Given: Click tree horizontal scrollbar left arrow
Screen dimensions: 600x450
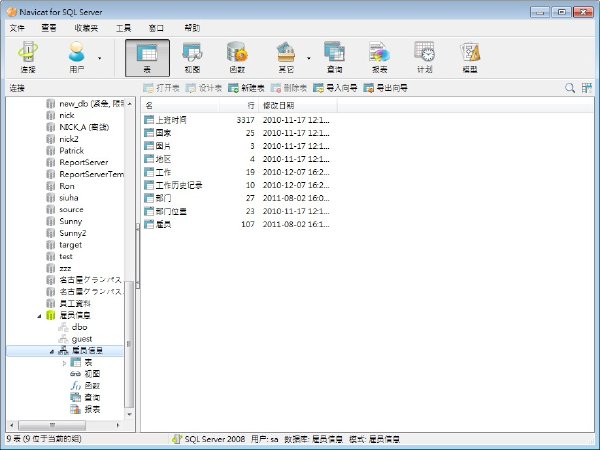Looking at the screenshot, I should [x=11, y=425].
